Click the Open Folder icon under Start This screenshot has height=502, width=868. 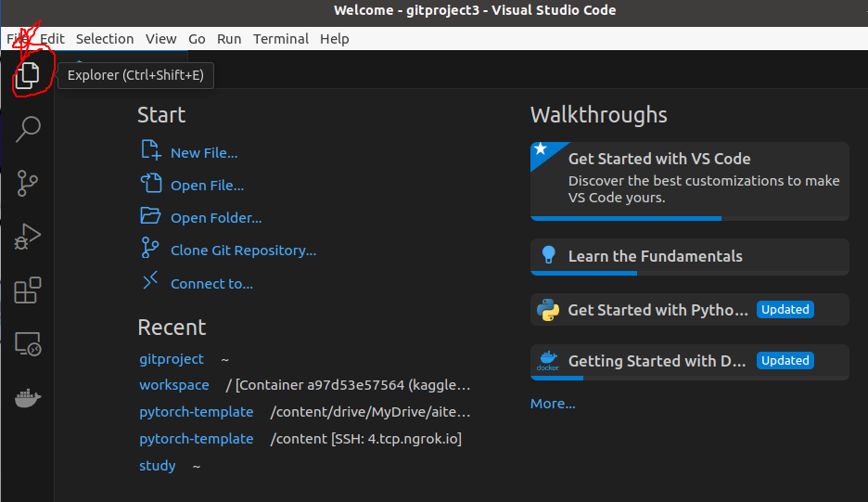click(150, 215)
